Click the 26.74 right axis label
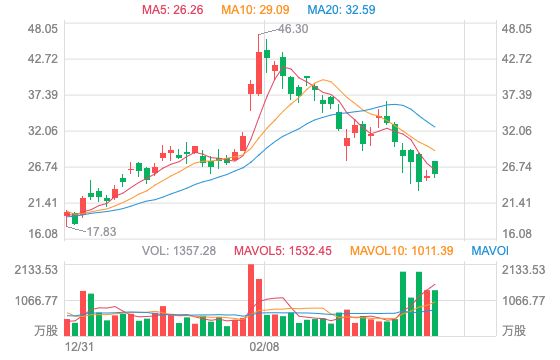The image size is (560, 360). pos(517,167)
